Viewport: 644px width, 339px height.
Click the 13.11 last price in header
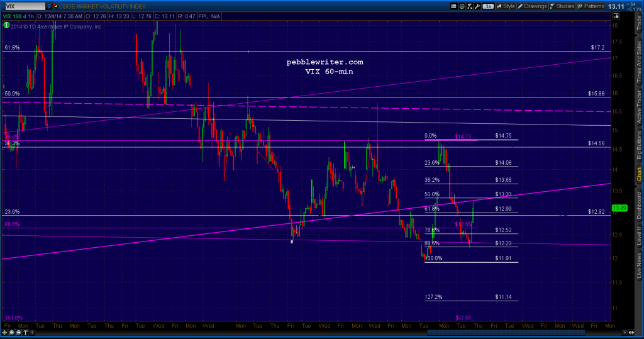pyautogui.click(x=616, y=6)
